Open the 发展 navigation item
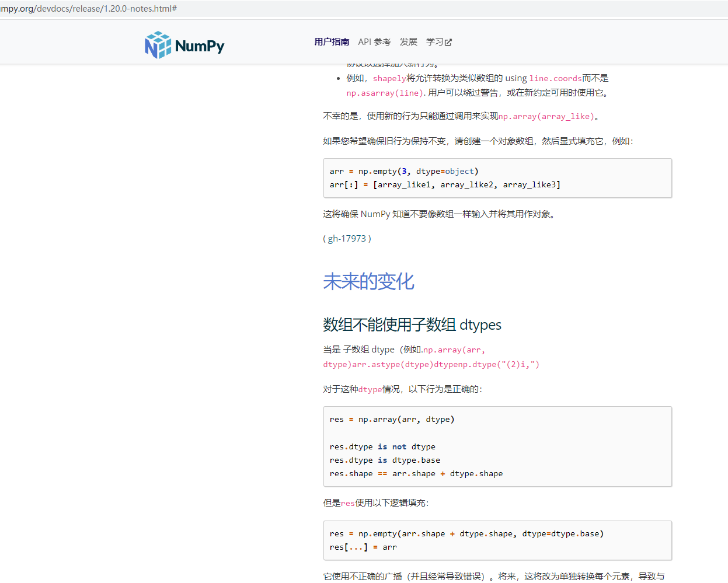Screen dimensions: 728x583 point(409,41)
